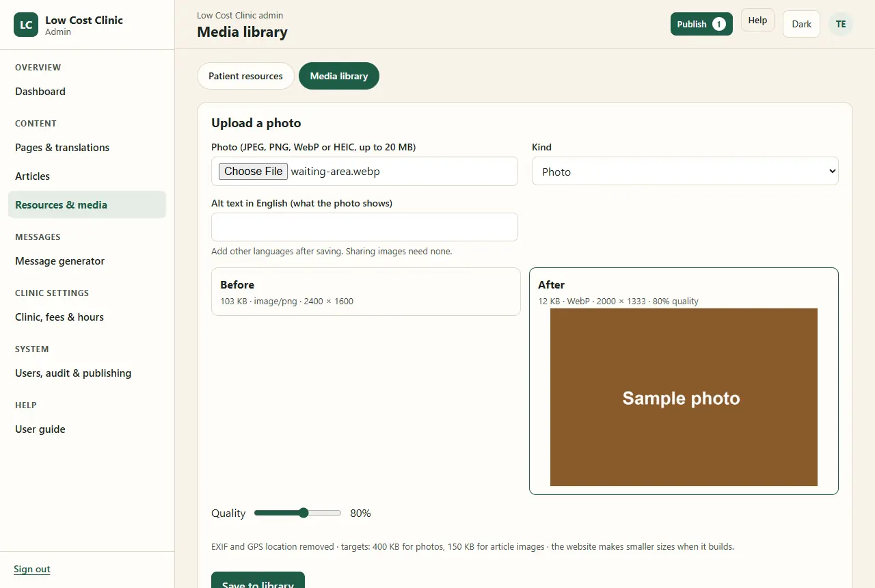Click the 'Add other languages after saving' hint
This screenshot has width=875, height=588.
[332, 252]
